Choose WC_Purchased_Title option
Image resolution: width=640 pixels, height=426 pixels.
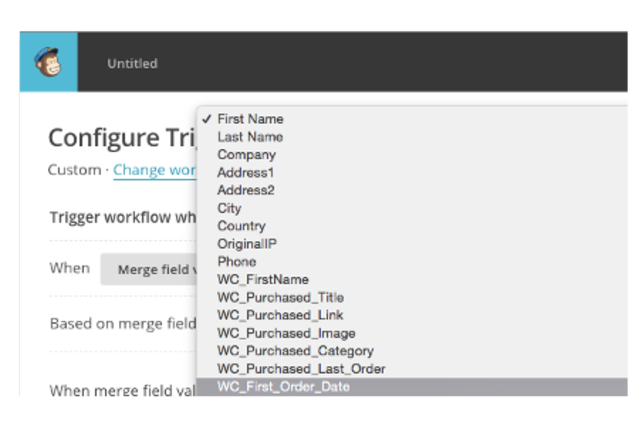(x=412, y=297)
